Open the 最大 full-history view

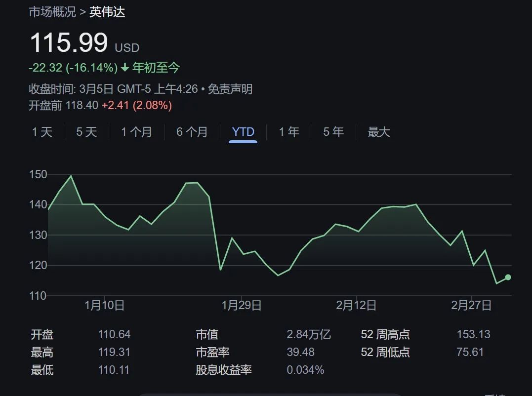[x=378, y=132]
